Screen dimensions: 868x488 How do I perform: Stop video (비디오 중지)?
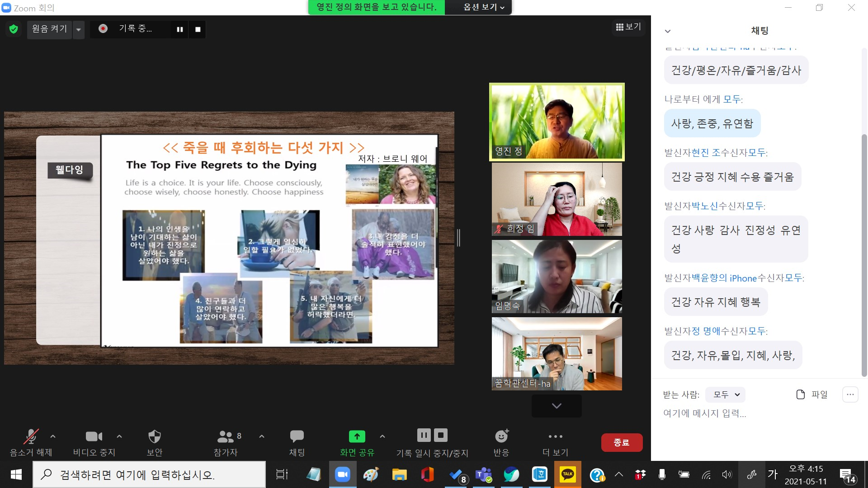click(94, 443)
